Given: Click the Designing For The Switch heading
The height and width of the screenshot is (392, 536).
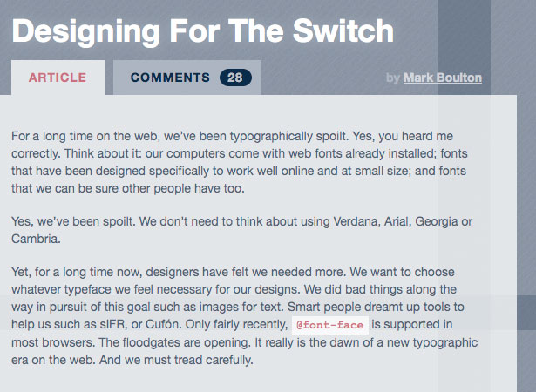Looking at the screenshot, I should click(203, 31).
